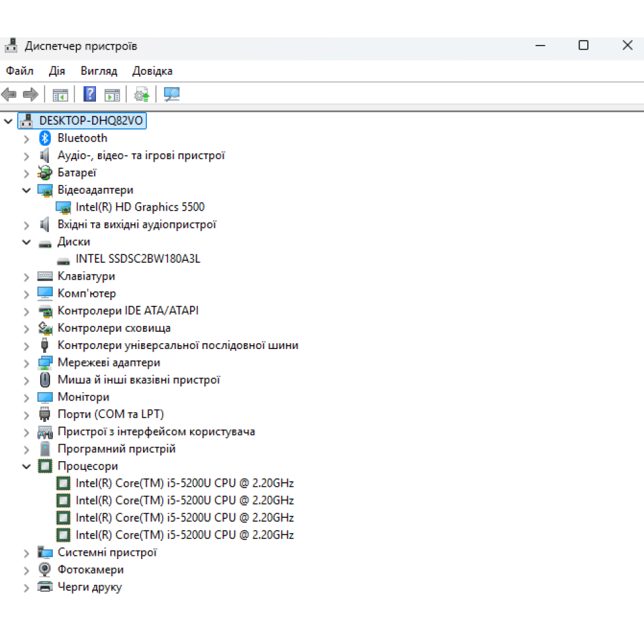Click the blue question mark Help toolbar icon
This screenshot has height=644, width=644.
90,95
